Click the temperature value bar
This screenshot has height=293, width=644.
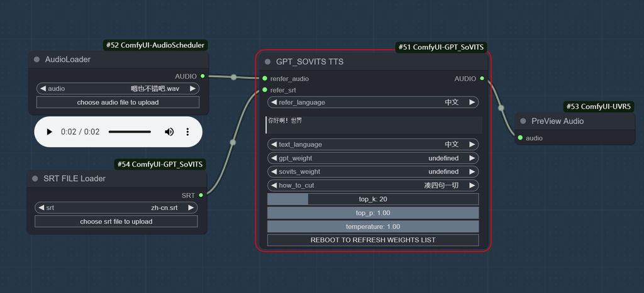[x=373, y=226]
